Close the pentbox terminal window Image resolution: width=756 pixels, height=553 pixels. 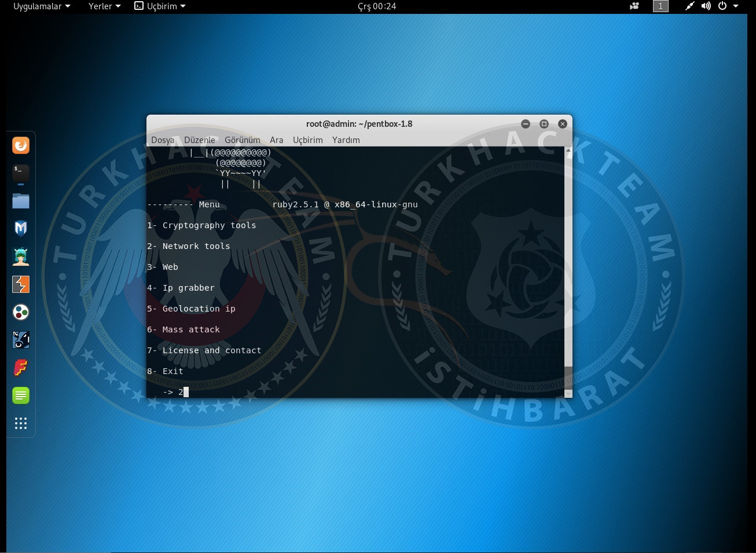(x=563, y=124)
